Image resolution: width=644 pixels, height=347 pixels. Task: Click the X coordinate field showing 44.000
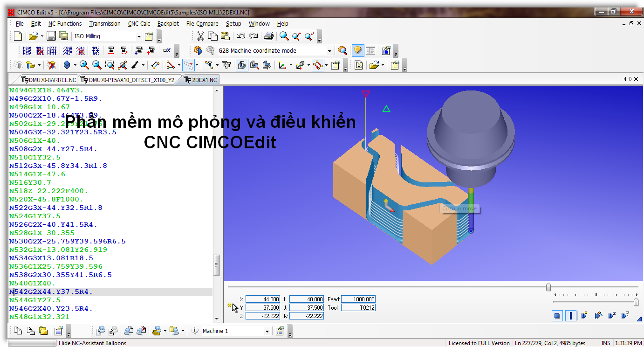pyautogui.click(x=263, y=299)
